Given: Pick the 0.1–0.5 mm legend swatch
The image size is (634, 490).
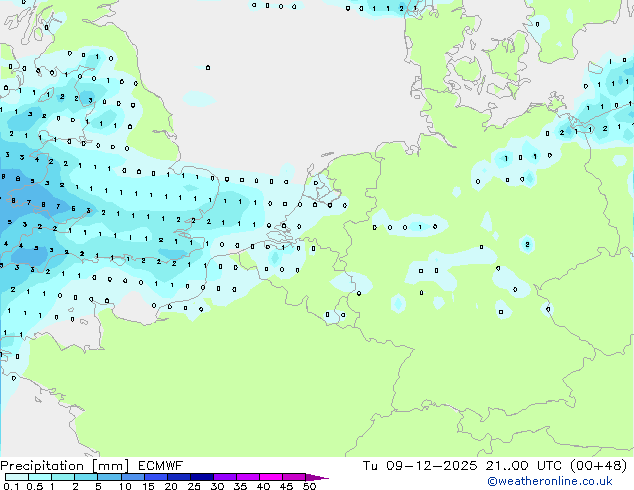Looking at the screenshot, I should coord(17,477).
